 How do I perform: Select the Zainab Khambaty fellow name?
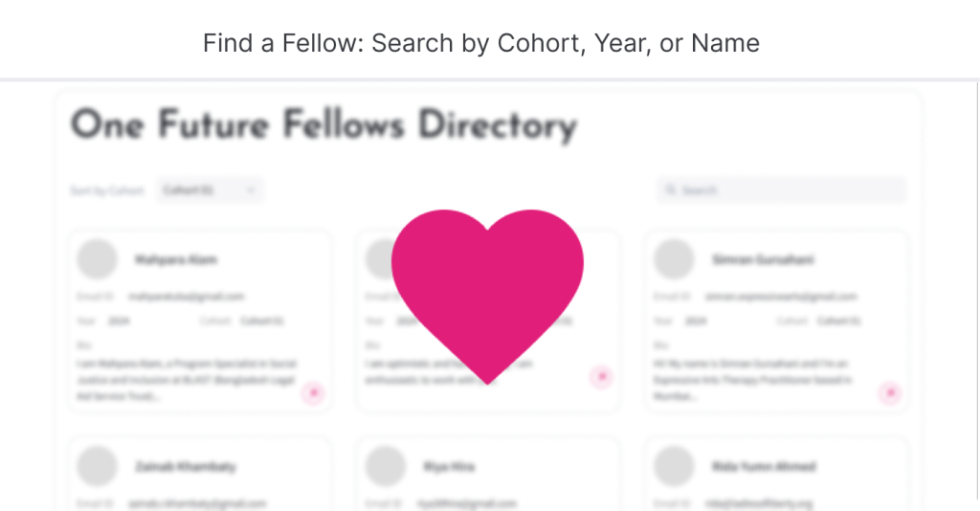(x=185, y=467)
